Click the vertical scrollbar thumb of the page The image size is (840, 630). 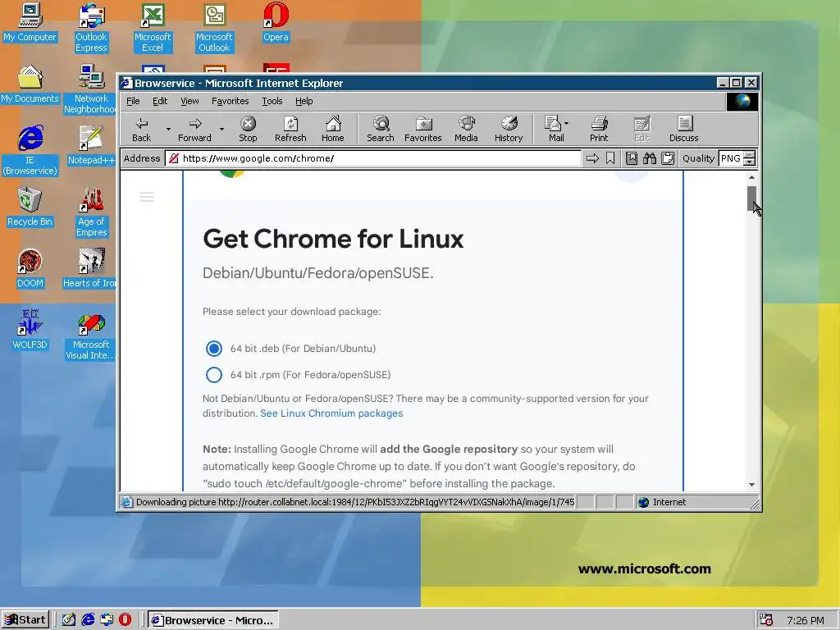click(751, 199)
